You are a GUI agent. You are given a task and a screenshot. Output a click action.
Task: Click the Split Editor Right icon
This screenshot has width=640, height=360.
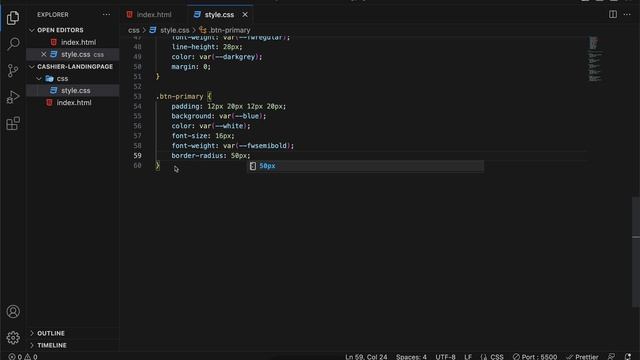pos(613,14)
